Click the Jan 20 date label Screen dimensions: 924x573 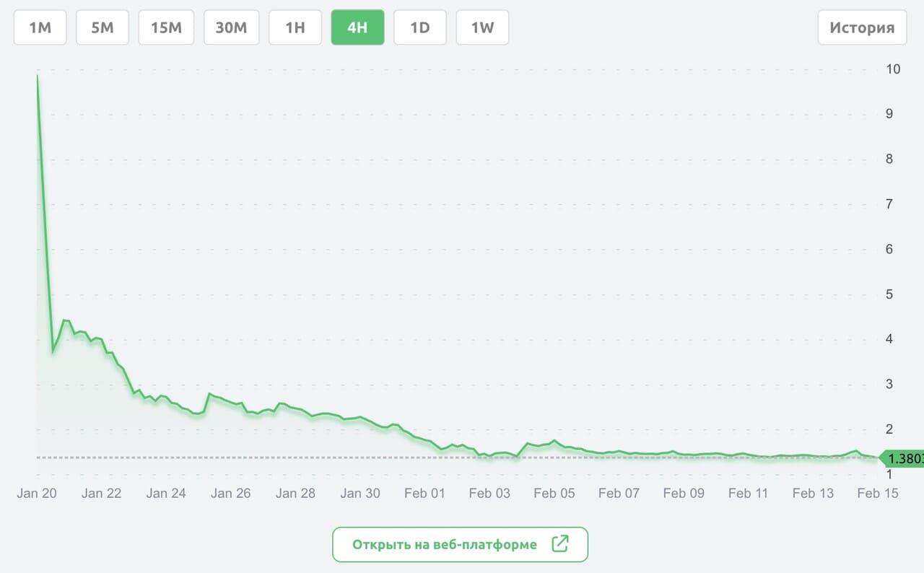tap(37, 494)
